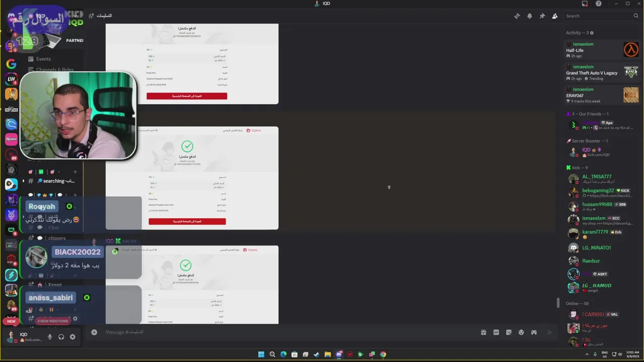Open the middle payment receipt image
The width and height of the screenshot is (644, 362).
(192, 178)
